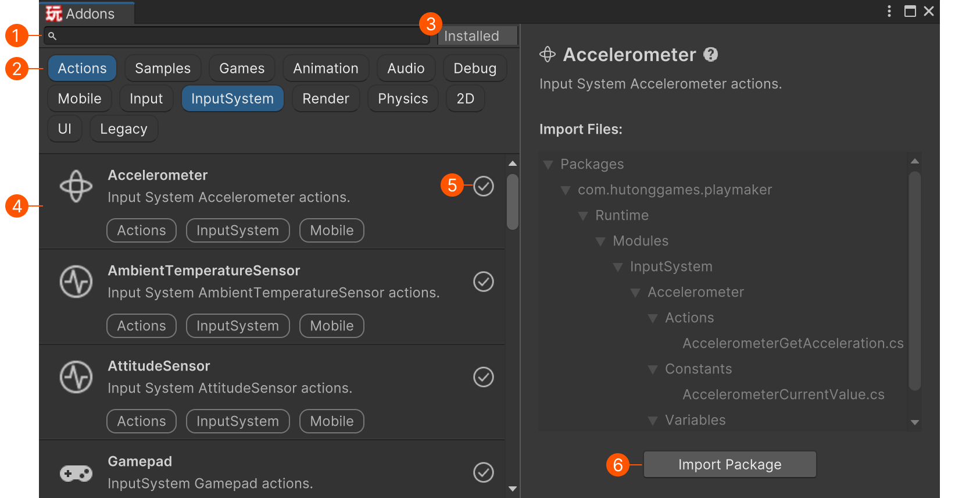
Task: Filter by UI category
Action: click(x=65, y=129)
